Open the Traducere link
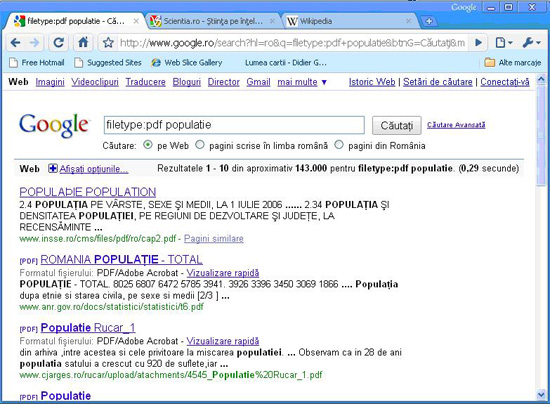The width and height of the screenshot is (550, 404). (146, 82)
